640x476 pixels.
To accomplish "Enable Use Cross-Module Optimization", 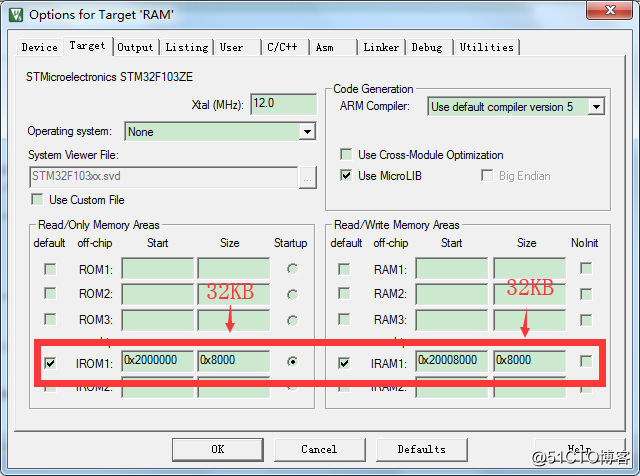I will (x=346, y=154).
